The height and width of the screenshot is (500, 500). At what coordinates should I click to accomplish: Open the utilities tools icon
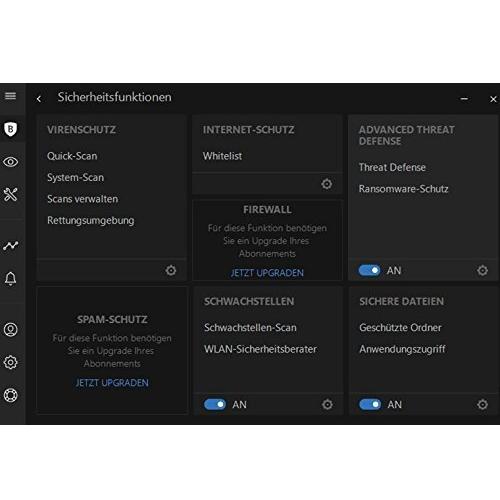coord(11,194)
